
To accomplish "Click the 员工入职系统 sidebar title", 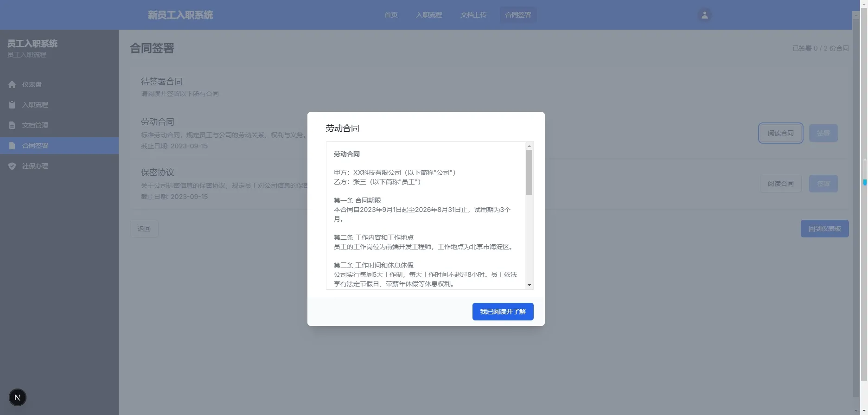I will click(x=32, y=44).
